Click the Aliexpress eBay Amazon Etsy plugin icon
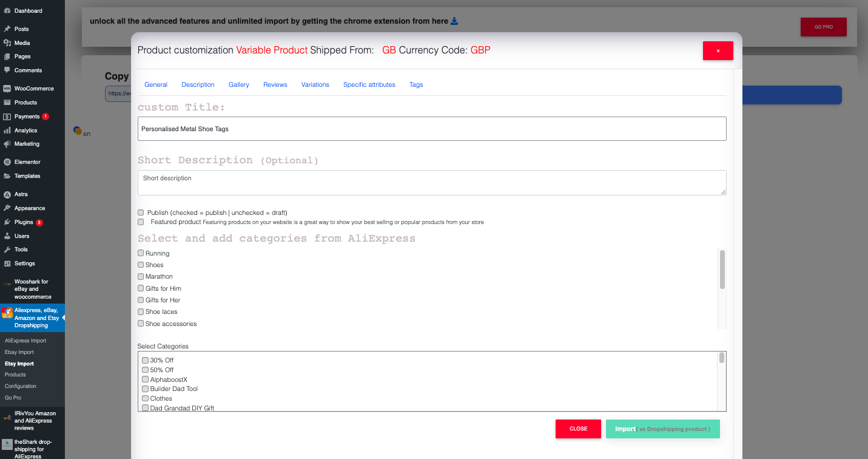This screenshot has width=868, height=459. click(7, 312)
